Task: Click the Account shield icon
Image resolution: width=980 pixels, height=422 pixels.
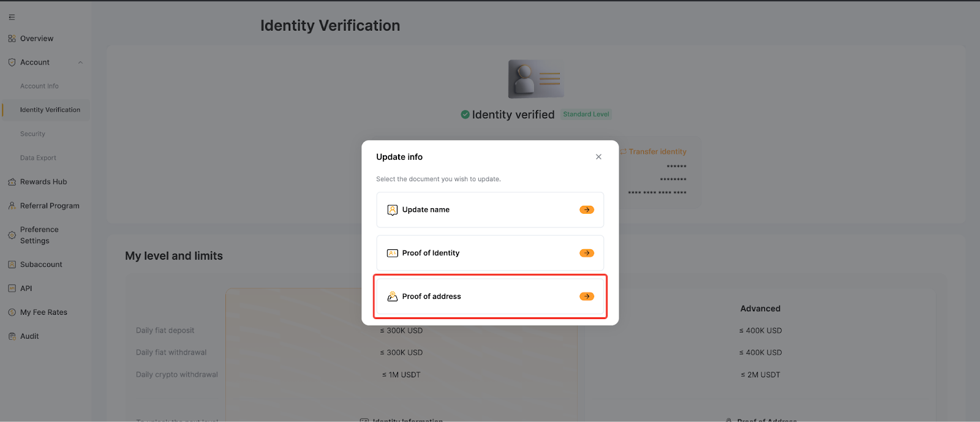Action: pyautogui.click(x=12, y=62)
